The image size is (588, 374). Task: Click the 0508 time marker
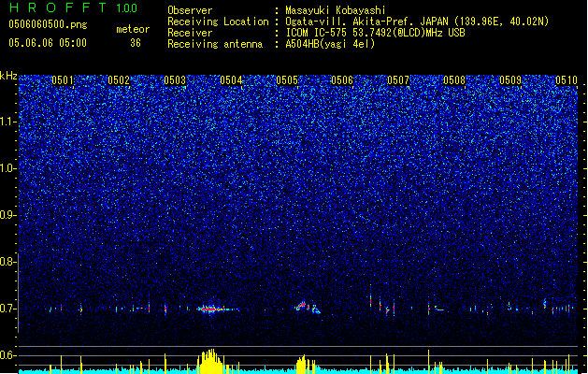[454, 80]
